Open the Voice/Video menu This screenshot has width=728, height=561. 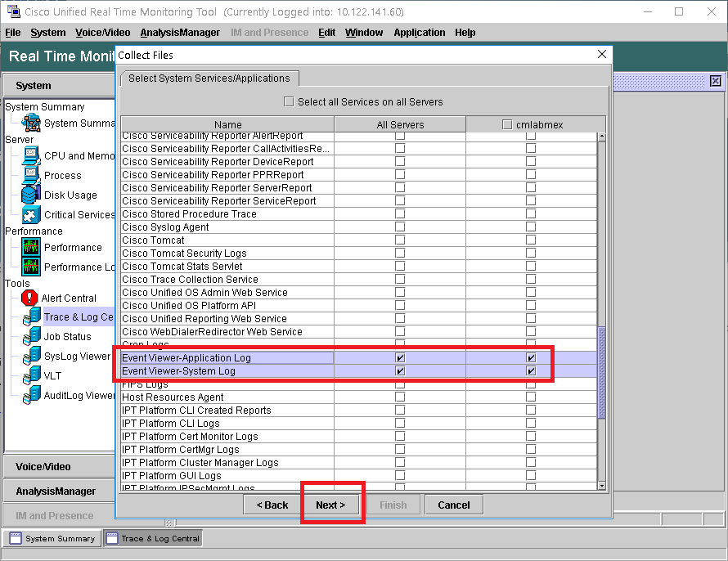[x=102, y=33]
